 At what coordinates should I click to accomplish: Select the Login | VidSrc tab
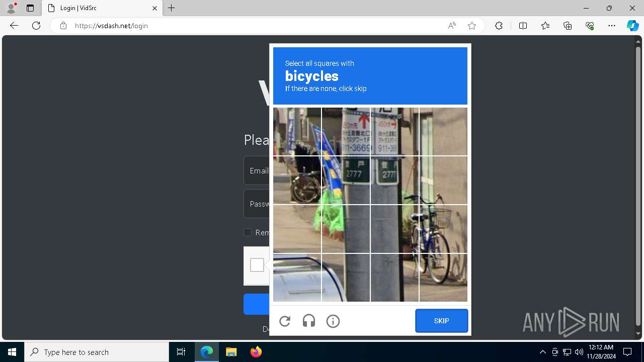102,8
